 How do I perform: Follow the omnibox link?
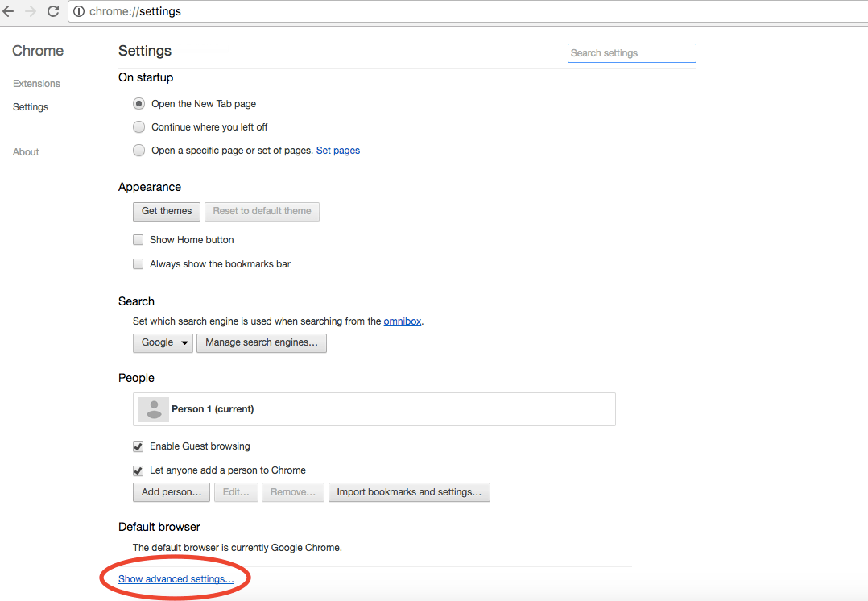point(403,321)
